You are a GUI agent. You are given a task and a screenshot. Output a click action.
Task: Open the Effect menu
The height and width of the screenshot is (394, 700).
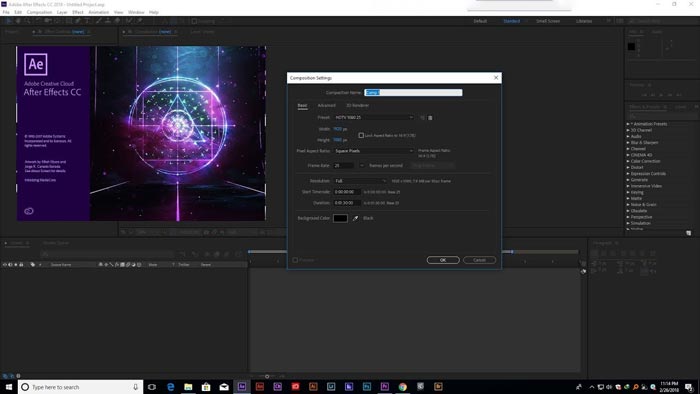click(x=78, y=12)
